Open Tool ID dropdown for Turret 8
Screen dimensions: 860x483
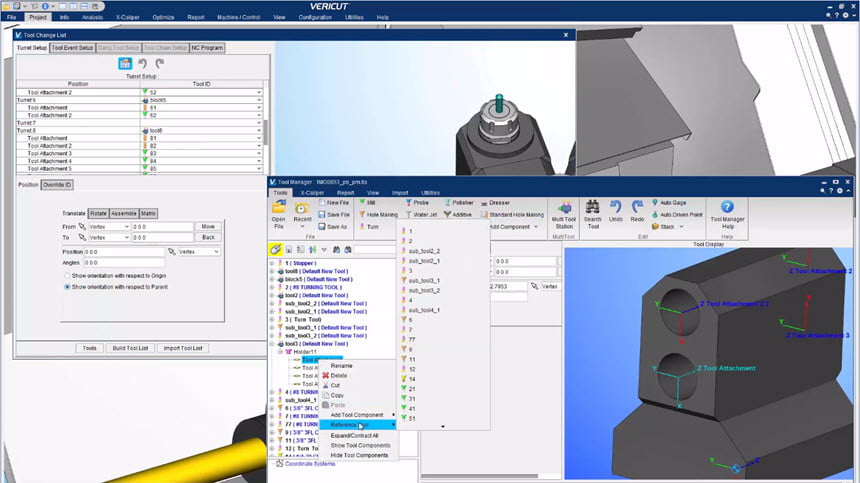259,131
